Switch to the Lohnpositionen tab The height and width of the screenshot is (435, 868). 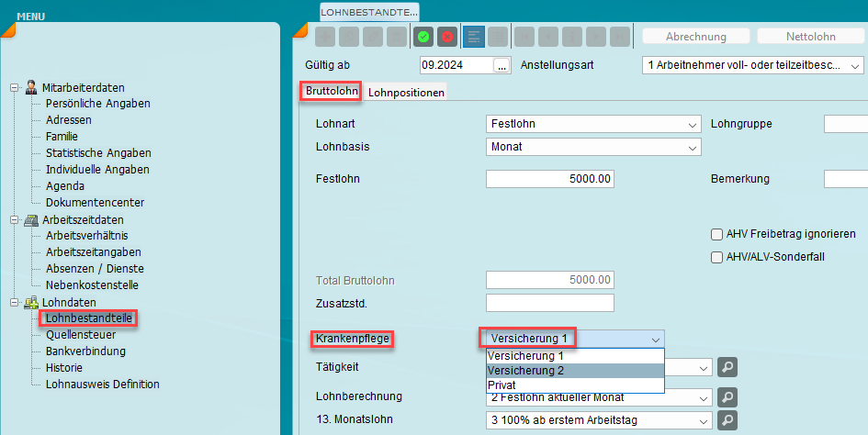[x=406, y=93]
